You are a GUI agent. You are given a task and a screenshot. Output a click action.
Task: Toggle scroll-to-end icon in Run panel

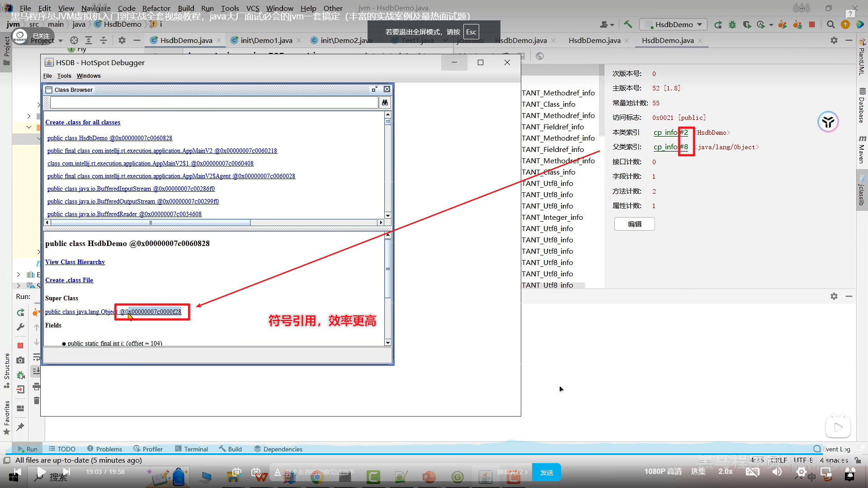point(36,371)
